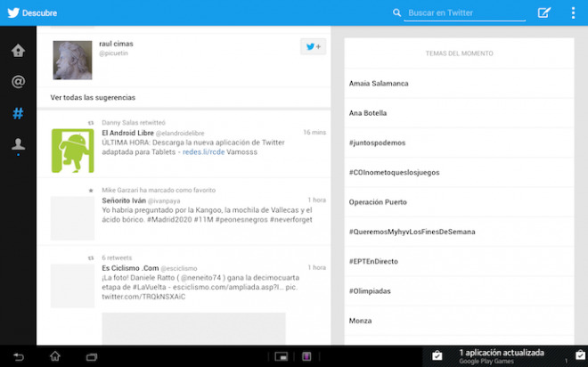The height and width of the screenshot is (367, 588).
Task: Open the profile (Me) sidebar icon
Action: pyautogui.click(x=18, y=144)
